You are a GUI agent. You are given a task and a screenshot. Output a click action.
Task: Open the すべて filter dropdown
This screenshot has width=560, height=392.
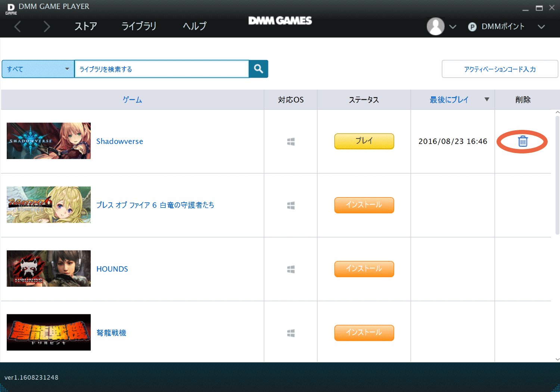coord(37,69)
